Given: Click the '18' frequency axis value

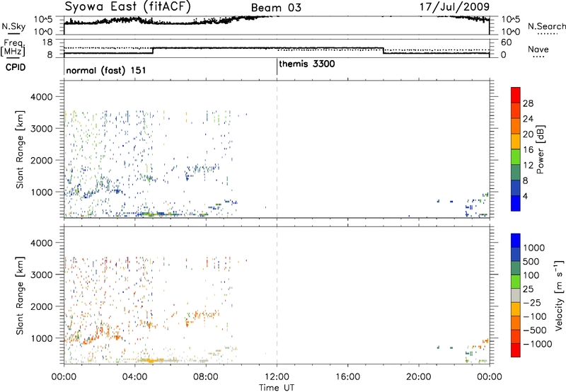Looking at the screenshot, I should pyautogui.click(x=47, y=42).
